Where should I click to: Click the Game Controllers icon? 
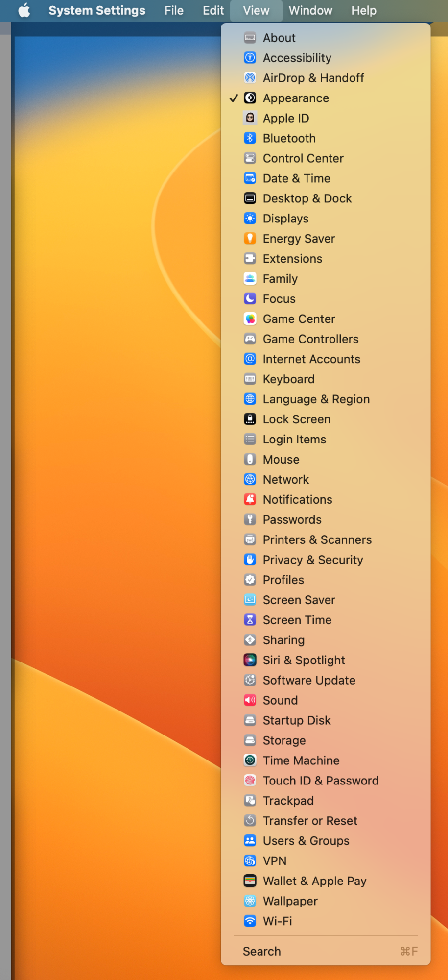point(250,339)
